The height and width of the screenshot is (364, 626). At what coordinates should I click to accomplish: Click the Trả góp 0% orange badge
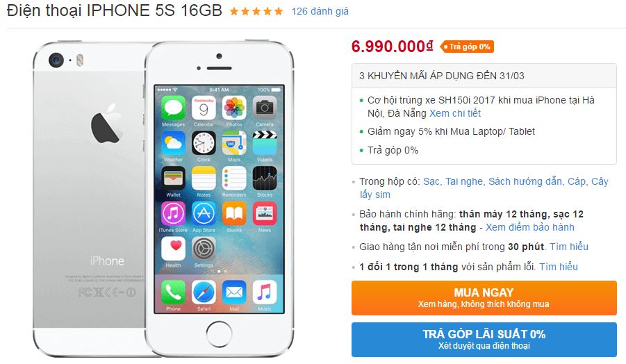(x=467, y=47)
